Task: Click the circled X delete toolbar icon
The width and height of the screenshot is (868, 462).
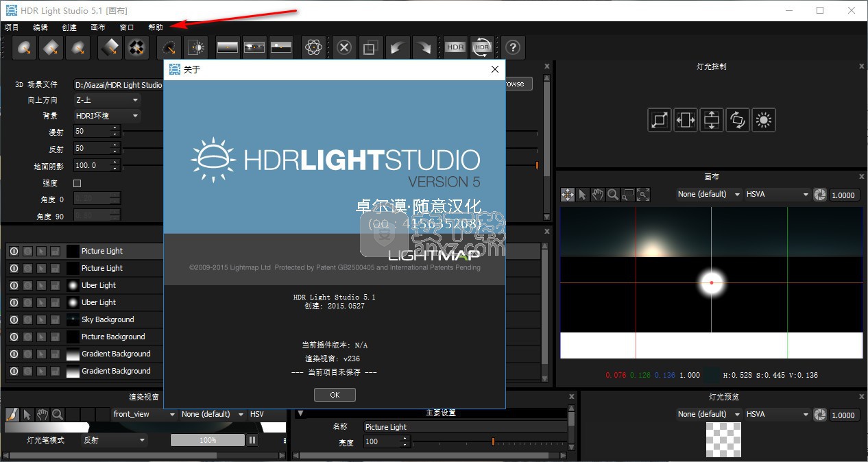Action: coord(344,47)
